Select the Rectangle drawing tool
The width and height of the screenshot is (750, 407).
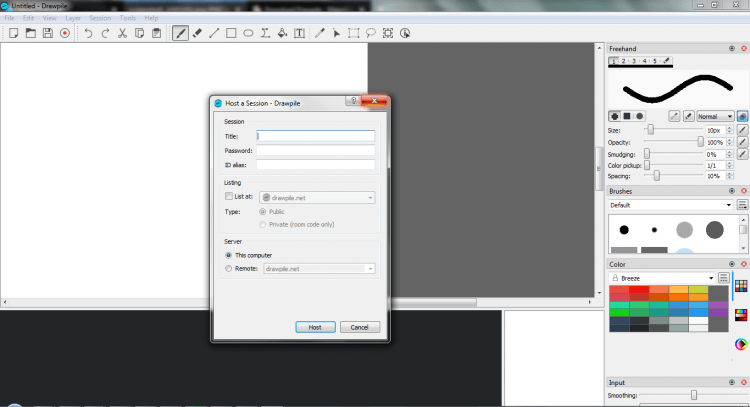point(231,33)
